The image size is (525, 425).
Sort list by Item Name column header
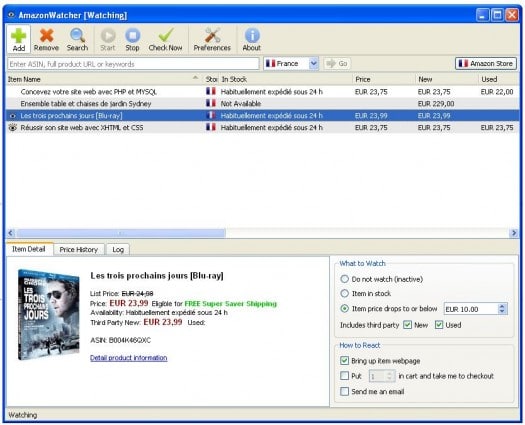pyautogui.click(x=104, y=79)
